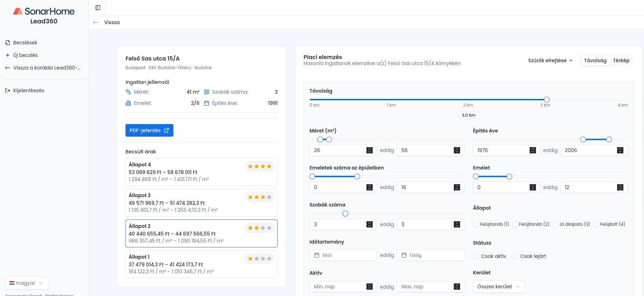Open calendar in the Eddig date field

point(404,255)
